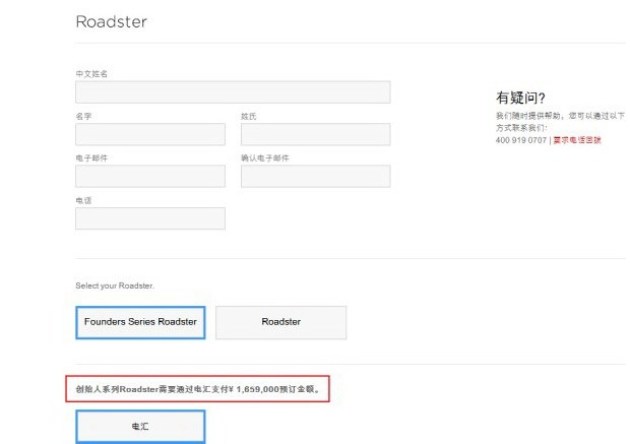Screen dimensions: 630x444
Task: Focus the 电话 input field
Action: pyautogui.click(x=150, y=218)
